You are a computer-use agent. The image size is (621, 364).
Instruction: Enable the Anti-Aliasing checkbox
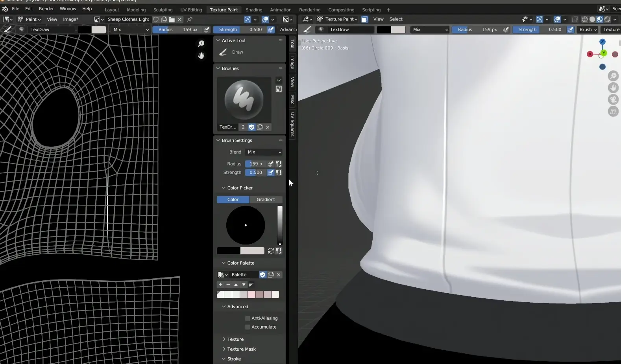pyautogui.click(x=248, y=318)
